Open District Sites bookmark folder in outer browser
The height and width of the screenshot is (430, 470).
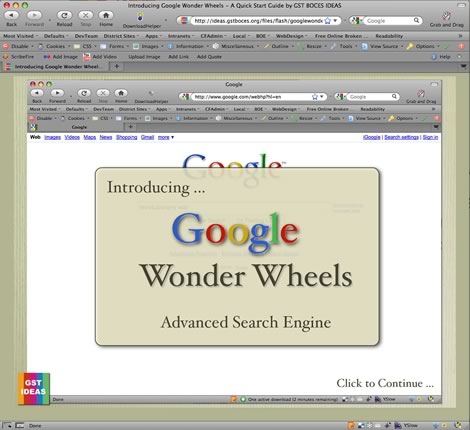121,36
